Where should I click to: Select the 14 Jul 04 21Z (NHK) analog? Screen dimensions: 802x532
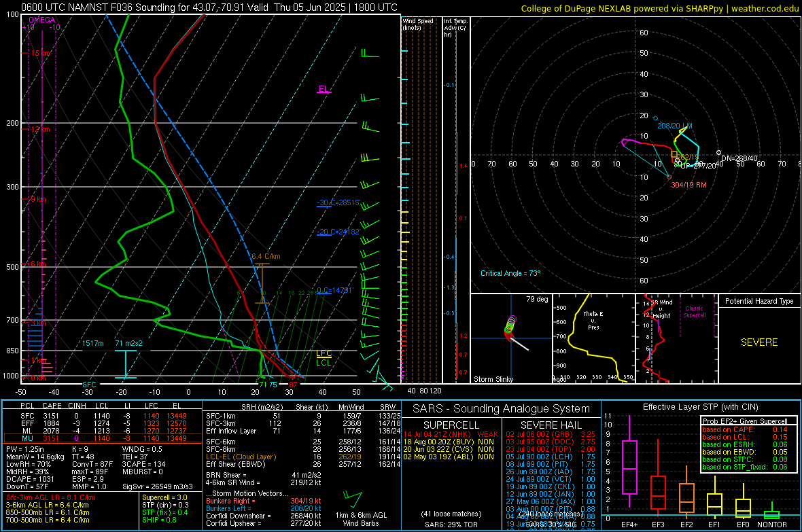pyautogui.click(x=451, y=434)
